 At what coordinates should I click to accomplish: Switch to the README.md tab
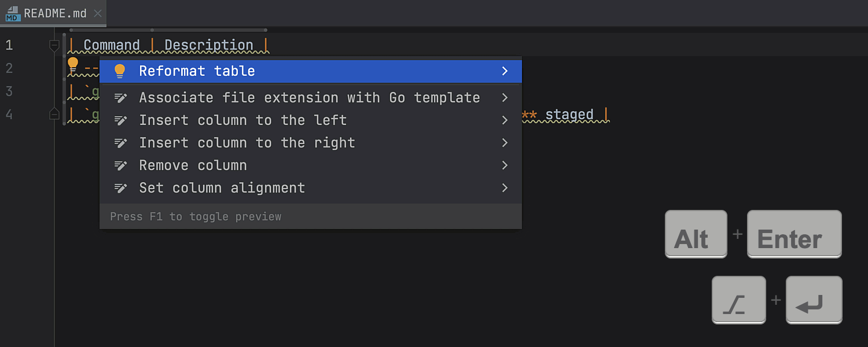tap(55, 13)
